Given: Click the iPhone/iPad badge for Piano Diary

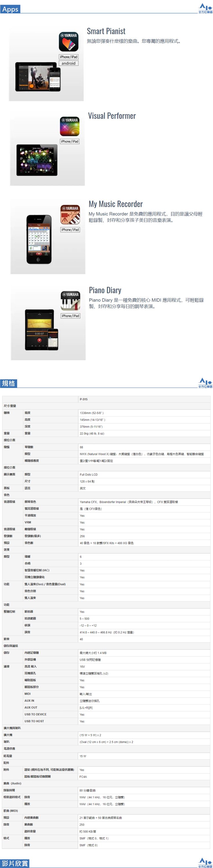Looking at the screenshot, I should (70, 316).
